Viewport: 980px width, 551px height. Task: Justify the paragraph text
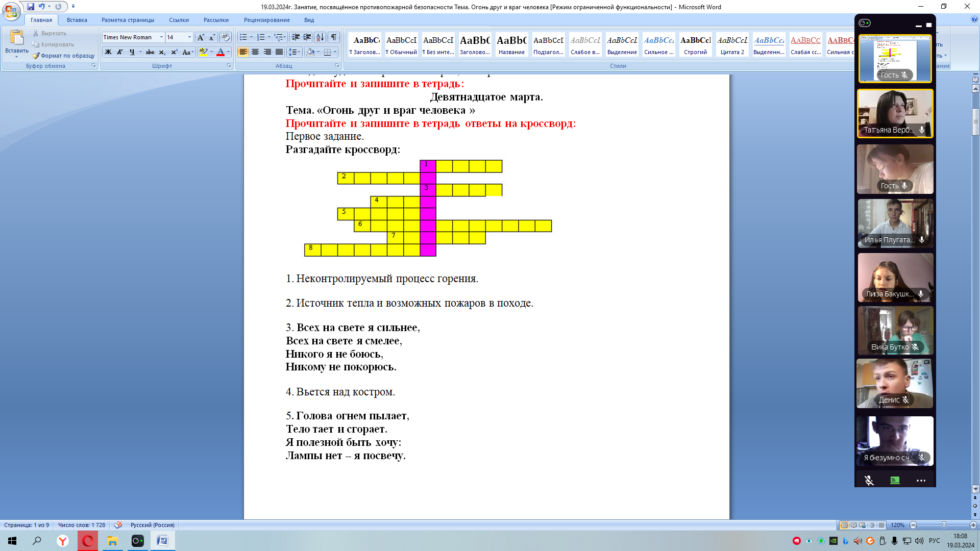(x=279, y=52)
